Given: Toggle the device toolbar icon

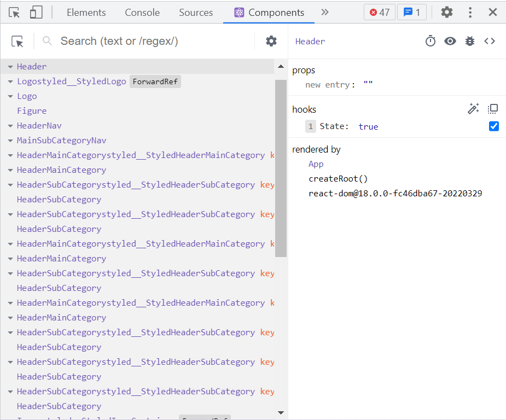Looking at the screenshot, I should [x=36, y=13].
